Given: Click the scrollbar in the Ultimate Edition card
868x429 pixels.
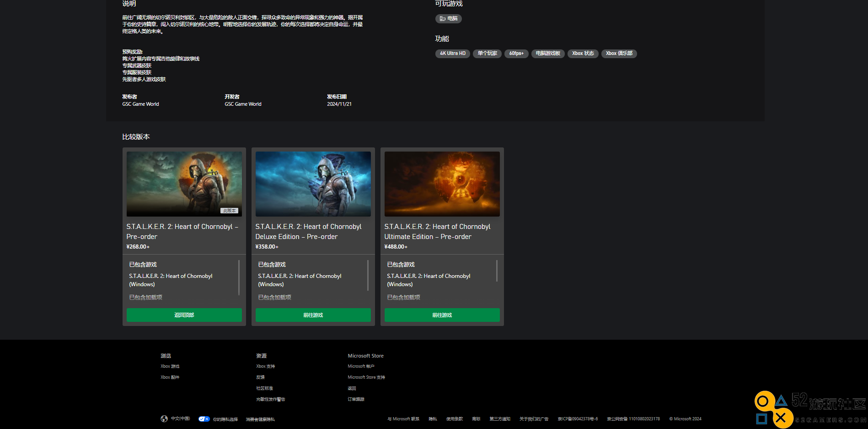Looking at the screenshot, I should point(497,271).
